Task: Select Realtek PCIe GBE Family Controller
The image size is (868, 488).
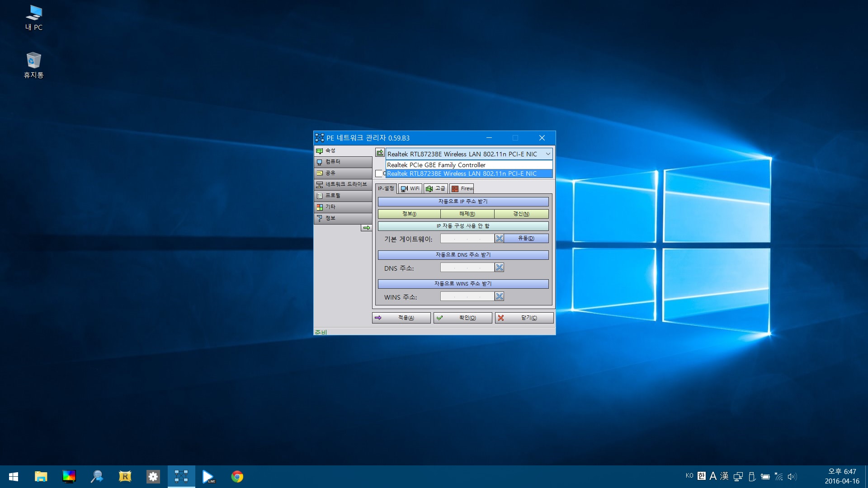Action: 469,165
